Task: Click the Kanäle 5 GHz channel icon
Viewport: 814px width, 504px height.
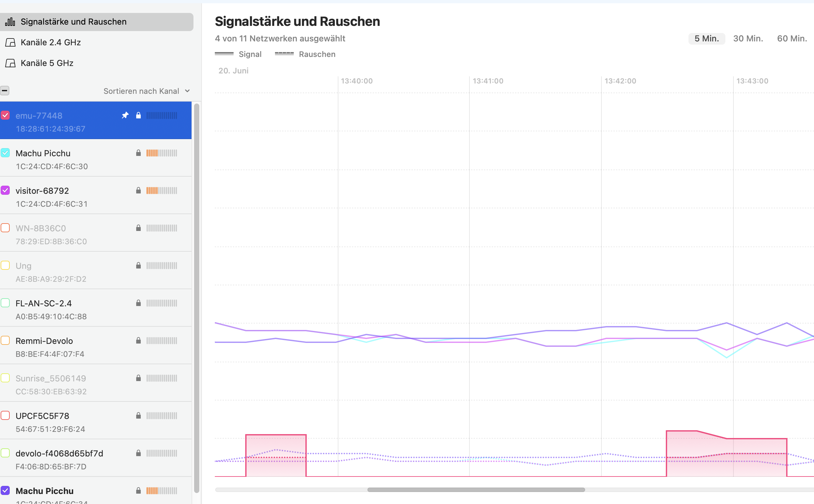Action: point(10,63)
